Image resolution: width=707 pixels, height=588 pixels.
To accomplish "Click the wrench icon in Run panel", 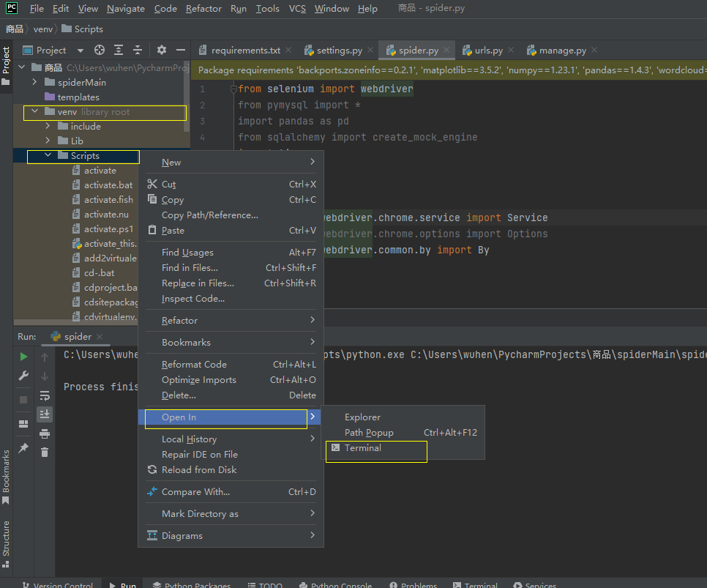I will (x=23, y=376).
